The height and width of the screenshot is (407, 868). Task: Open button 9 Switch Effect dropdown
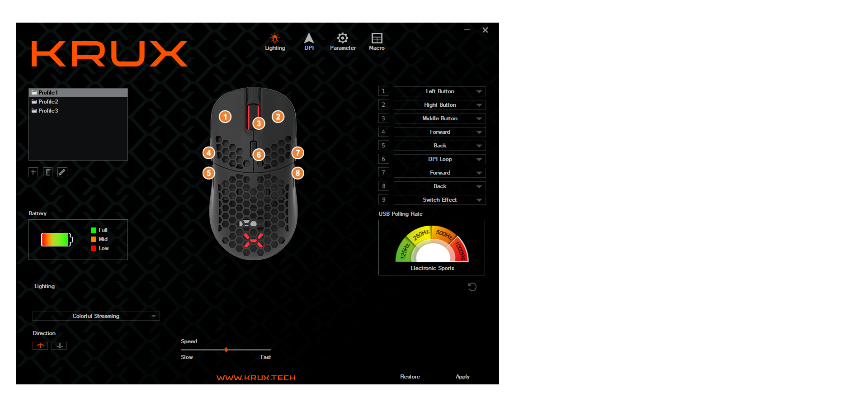point(440,200)
